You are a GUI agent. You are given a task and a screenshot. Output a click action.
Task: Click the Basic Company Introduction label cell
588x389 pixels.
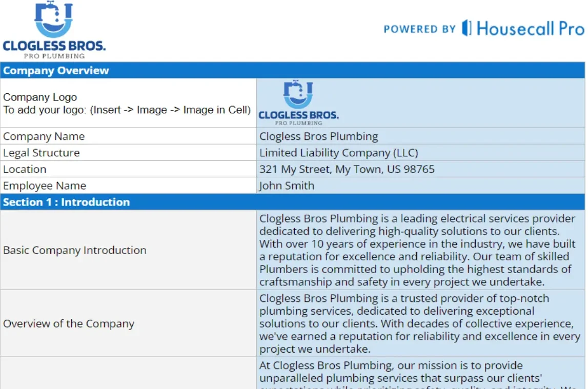point(128,250)
